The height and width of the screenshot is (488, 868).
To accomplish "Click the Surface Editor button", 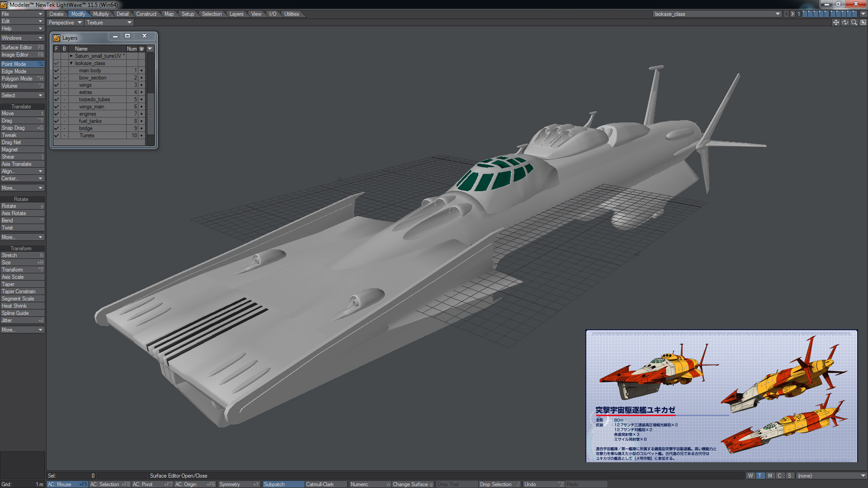I will point(22,47).
